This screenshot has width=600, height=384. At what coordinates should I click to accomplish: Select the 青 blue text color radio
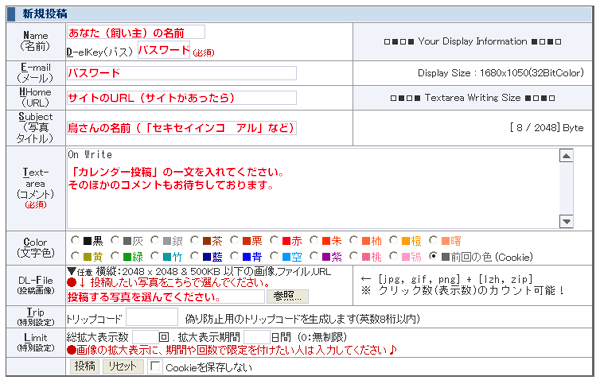pyautogui.click(x=234, y=256)
